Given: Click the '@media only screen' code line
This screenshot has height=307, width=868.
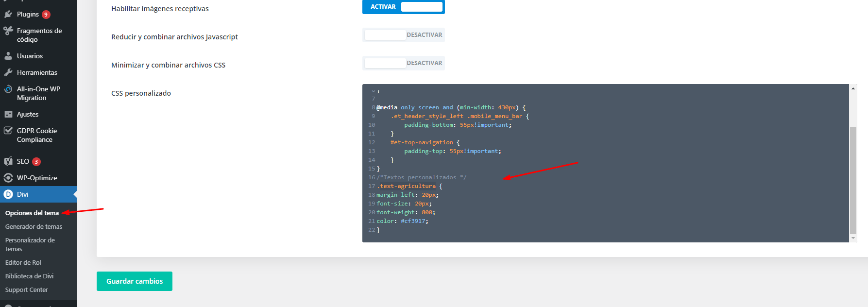Looking at the screenshot, I should click(451, 107).
